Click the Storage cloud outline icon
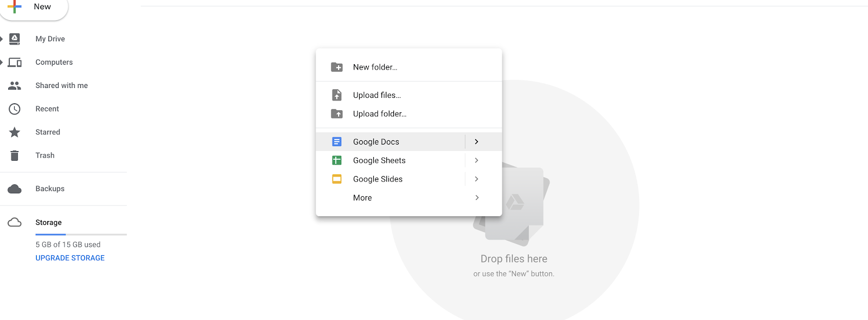Screen dimensions: 868x320 [x=15, y=222]
